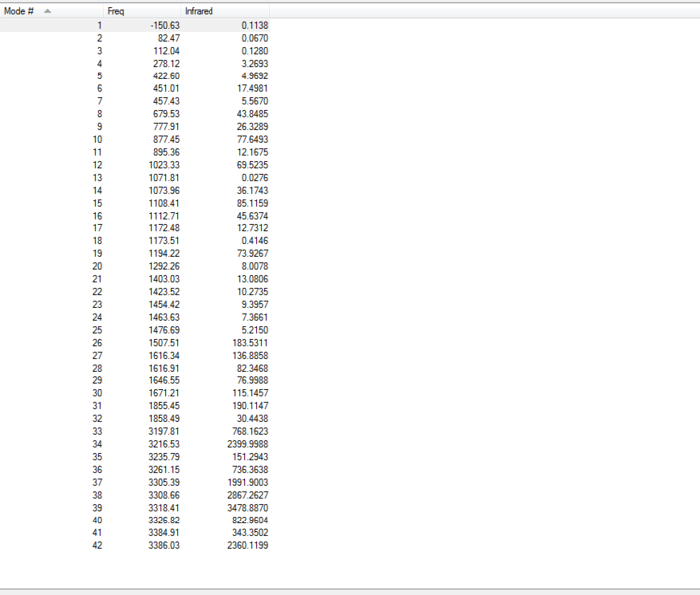Image resolution: width=700 pixels, height=595 pixels.
Task: Select frequency value 3326.82
Action: click(x=164, y=521)
